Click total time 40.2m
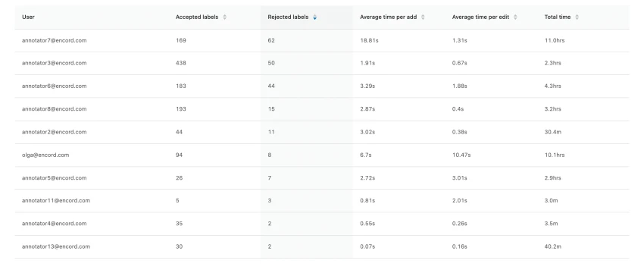Viewport: 644px width, 276px height. tap(552, 246)
